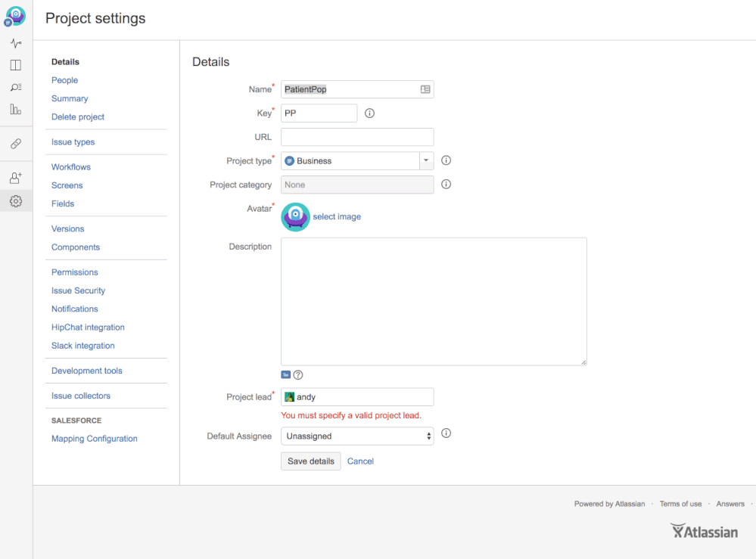Click into the URL input field
The width and height of the screenshot is (756, 559).
click(357, 137)
